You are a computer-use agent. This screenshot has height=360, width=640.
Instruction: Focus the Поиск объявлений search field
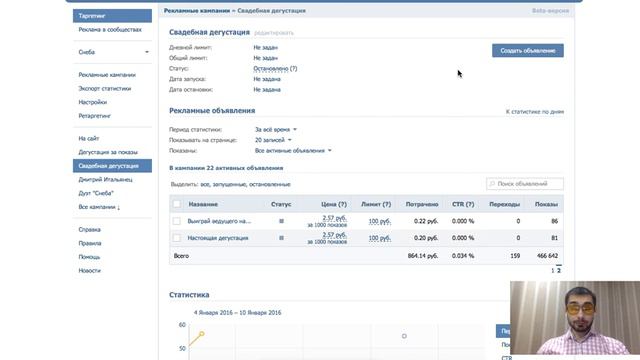tap(525, 184)
